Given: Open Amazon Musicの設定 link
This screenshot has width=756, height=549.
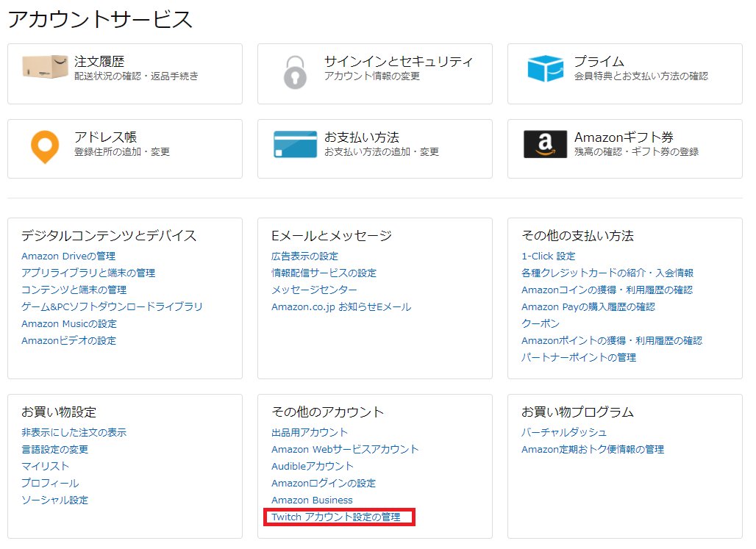Looking at the screenshot, I should point(69,323).
